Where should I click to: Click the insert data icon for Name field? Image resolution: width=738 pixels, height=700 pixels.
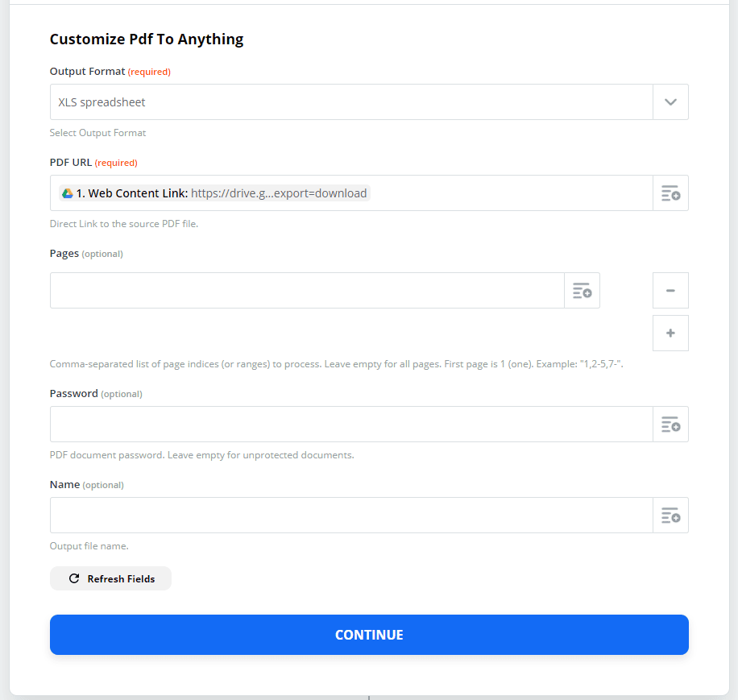(671, 515)
